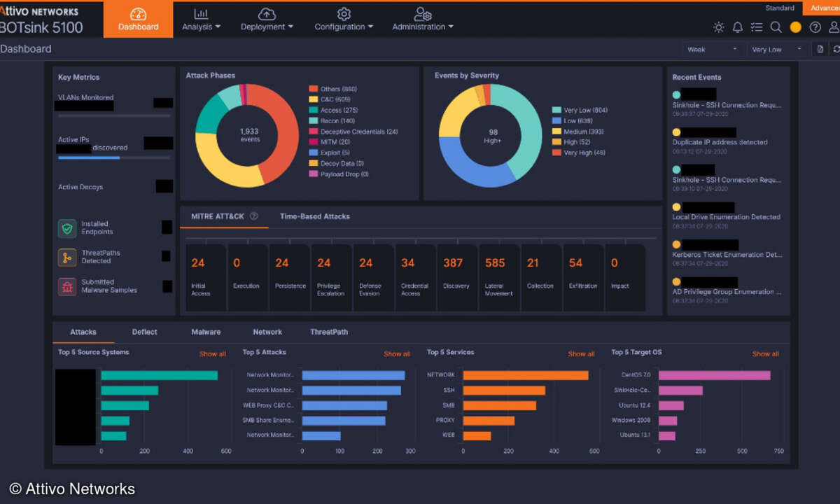Click the Discovery tile showing 387
Viewport: 840px width, 504px height.
click(458, 277)
